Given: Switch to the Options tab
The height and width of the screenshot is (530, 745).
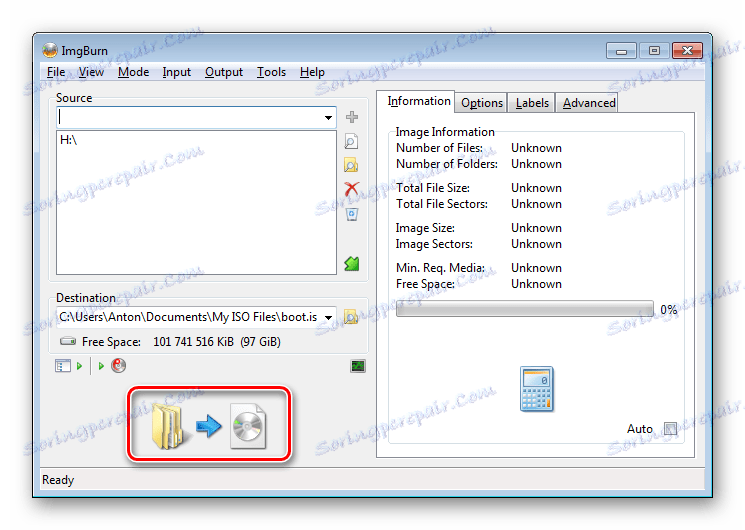Looking at the screenshot, I should click(482, 103).
